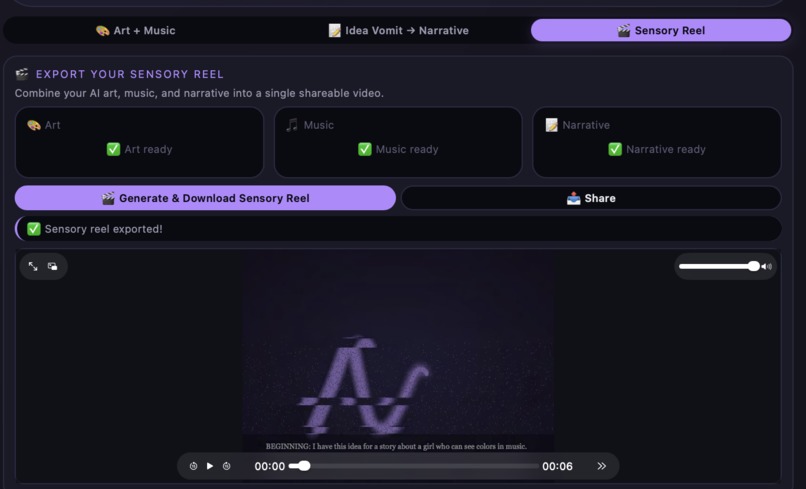Click the 'BEGINNING:' narrative subtitle text
The height and width of the screenshot is (489, 806).
396,446
